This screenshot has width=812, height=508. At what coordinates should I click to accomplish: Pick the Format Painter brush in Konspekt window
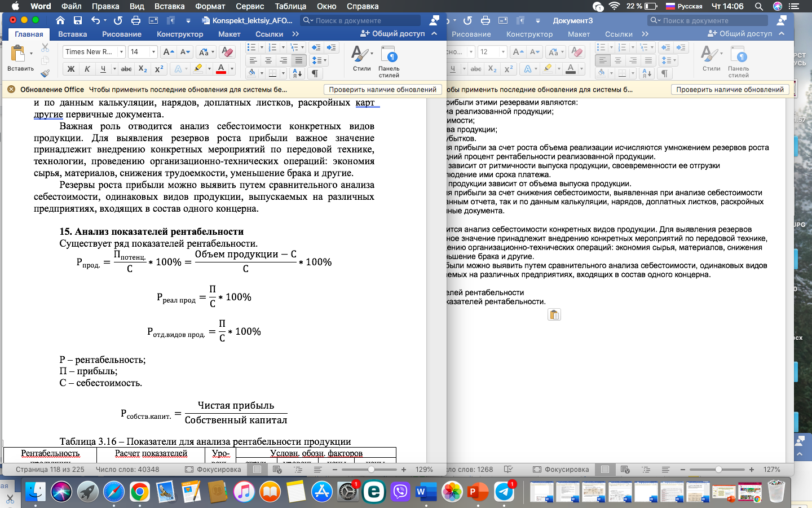(45, 73)
